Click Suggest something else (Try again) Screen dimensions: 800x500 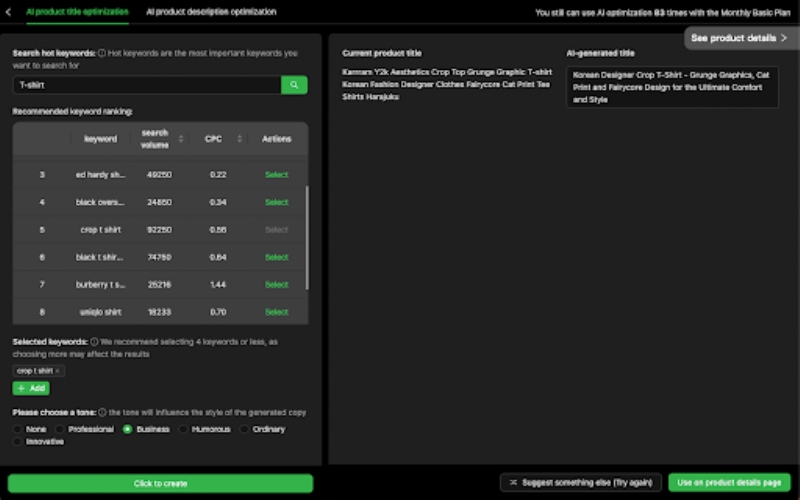580,482
